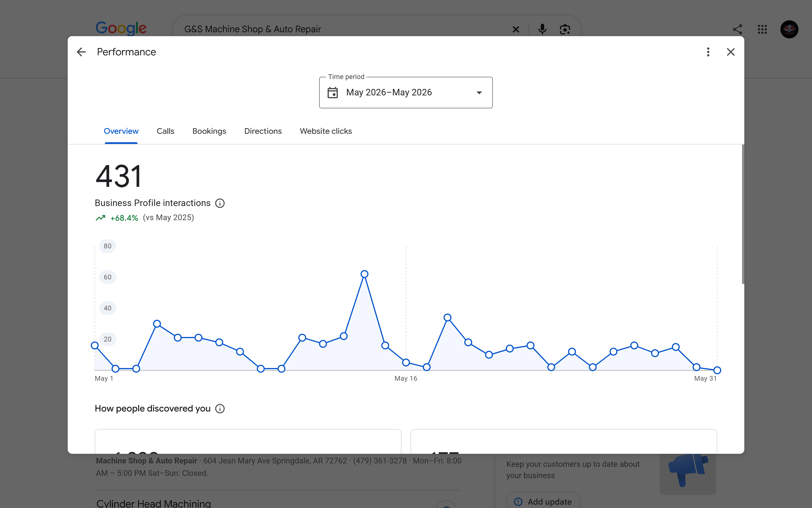Click the May 16 axis label
The width and height of the screenshot is (812, 508).
406,379
